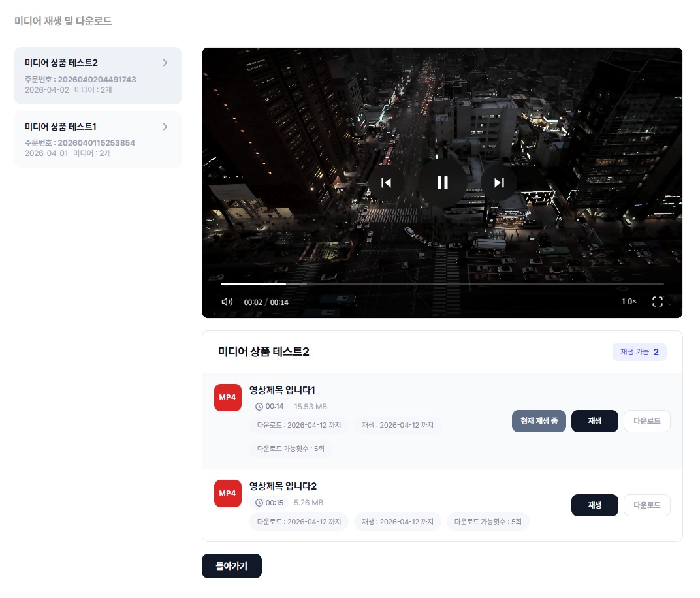Seek on the video progress bar
Screen dimensions: 700x598
pyautogui.click(x=442, y=285)
